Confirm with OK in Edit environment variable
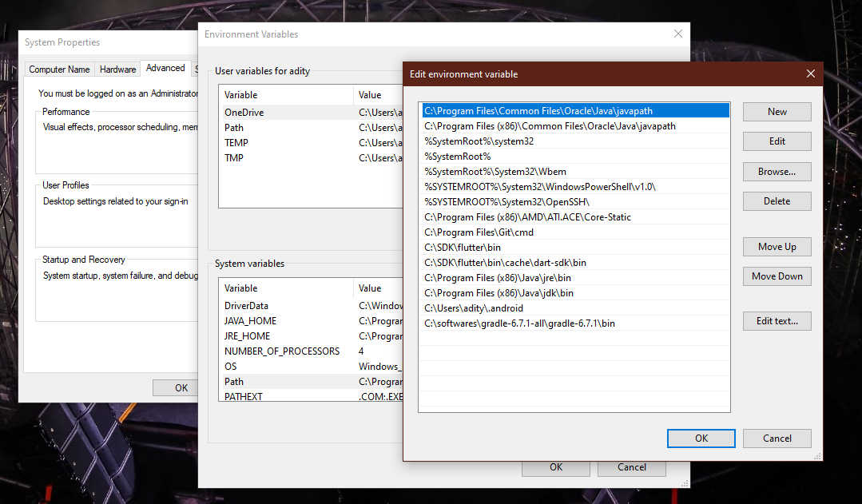This screenshot has height=504, width=862. click(701, 438)
